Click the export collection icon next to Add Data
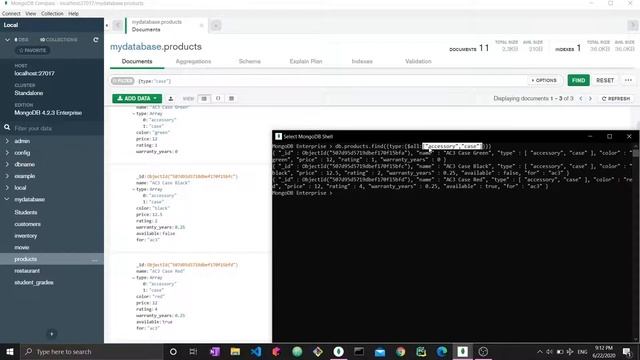Screen dimensions: 640x360 171,98
